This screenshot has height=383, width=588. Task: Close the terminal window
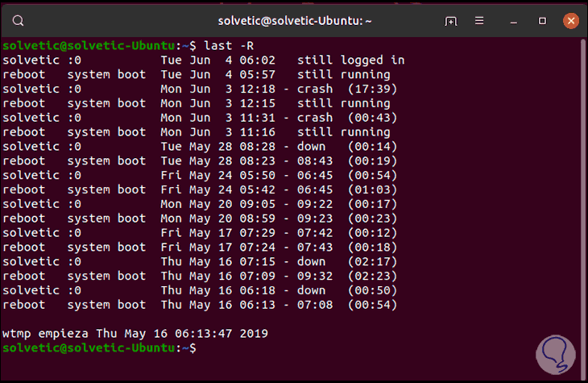(571, 21)
